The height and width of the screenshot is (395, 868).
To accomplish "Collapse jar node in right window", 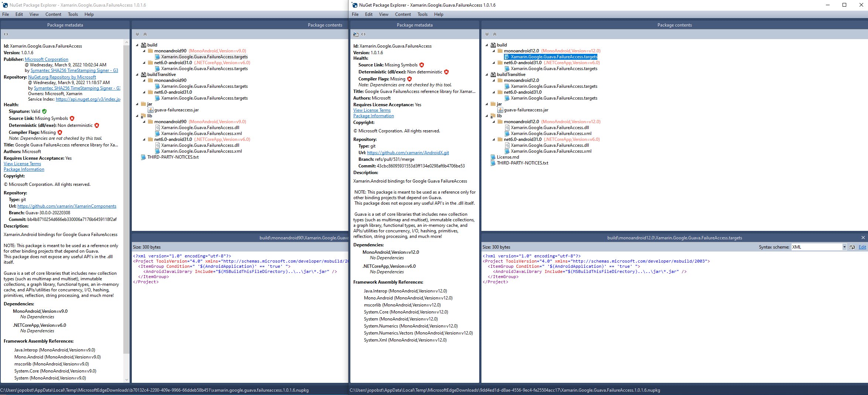I will (487, 104).
